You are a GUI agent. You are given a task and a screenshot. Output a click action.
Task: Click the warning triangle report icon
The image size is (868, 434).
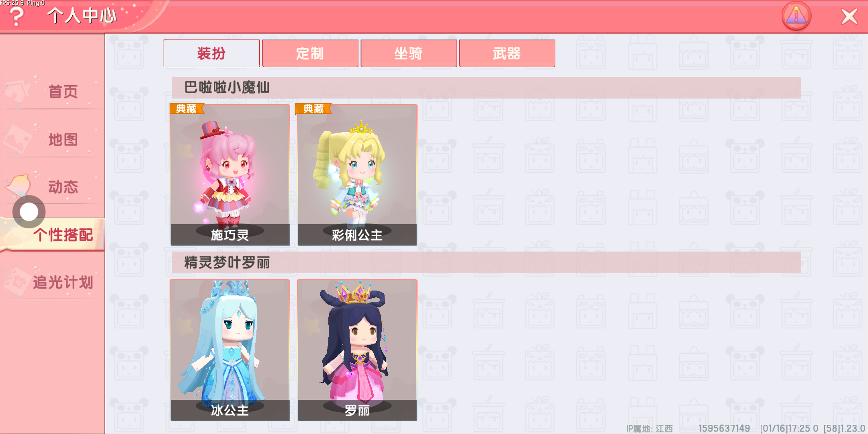(796, 16)
